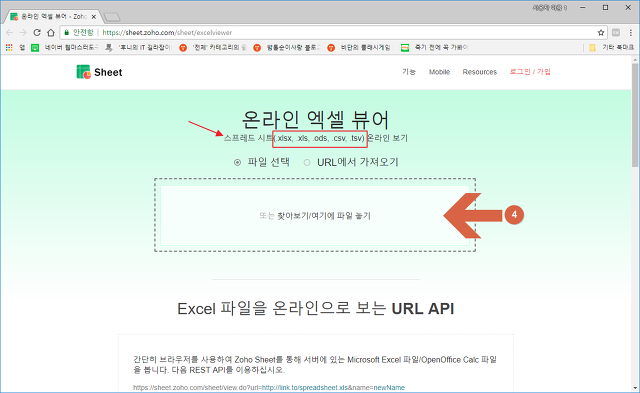Select the 파일 선택 radio option
This screenshot has height=393, width=640.
(x=237, y=162)
